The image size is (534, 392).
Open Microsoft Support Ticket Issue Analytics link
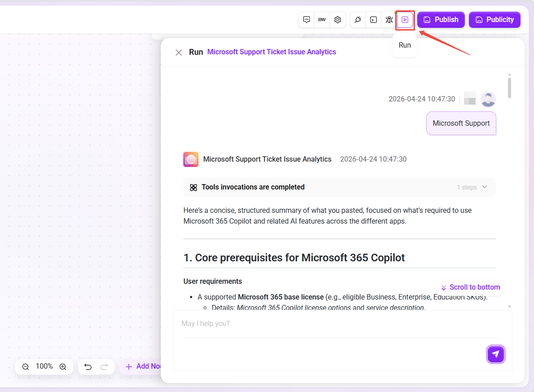(272, 52)
